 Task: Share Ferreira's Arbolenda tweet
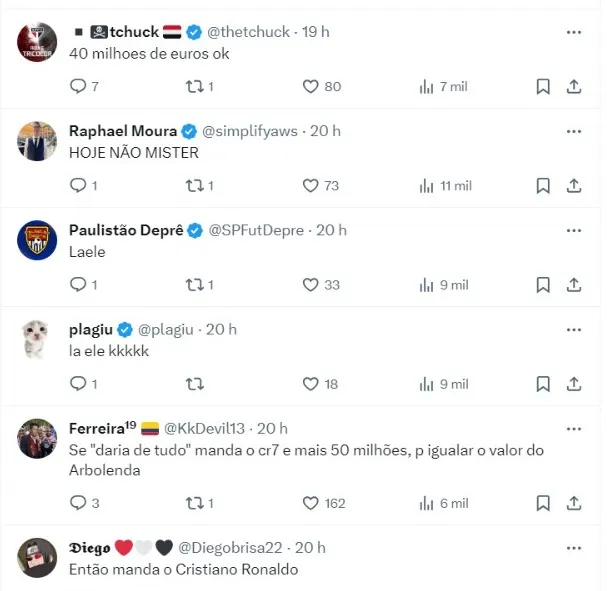[x=574, y=503]
